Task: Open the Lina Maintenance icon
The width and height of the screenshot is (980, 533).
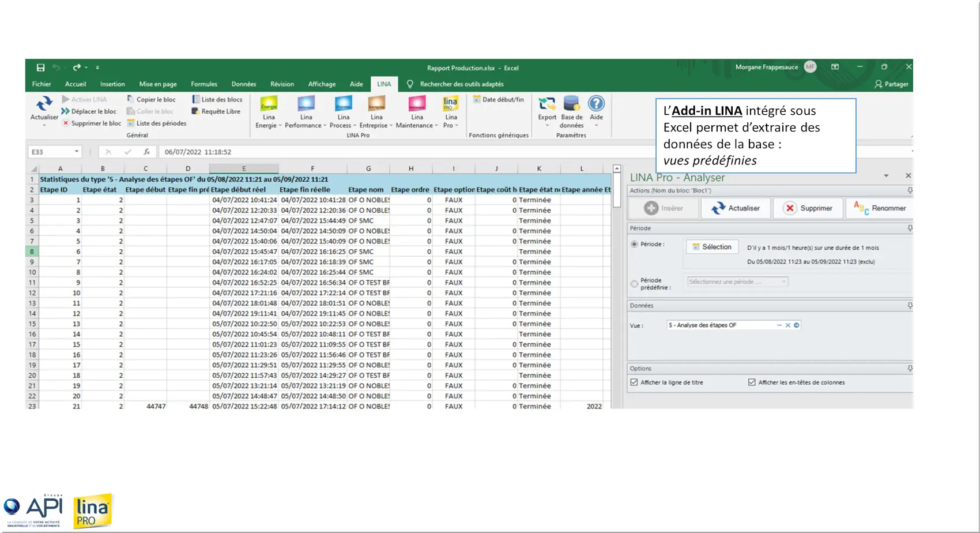Action: click(x=417, y=104)
